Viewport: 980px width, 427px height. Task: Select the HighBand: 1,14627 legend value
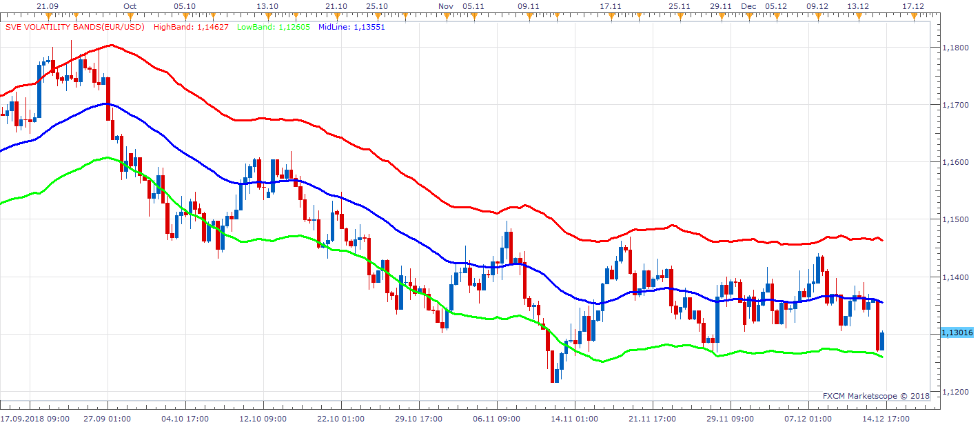point(192,27)
